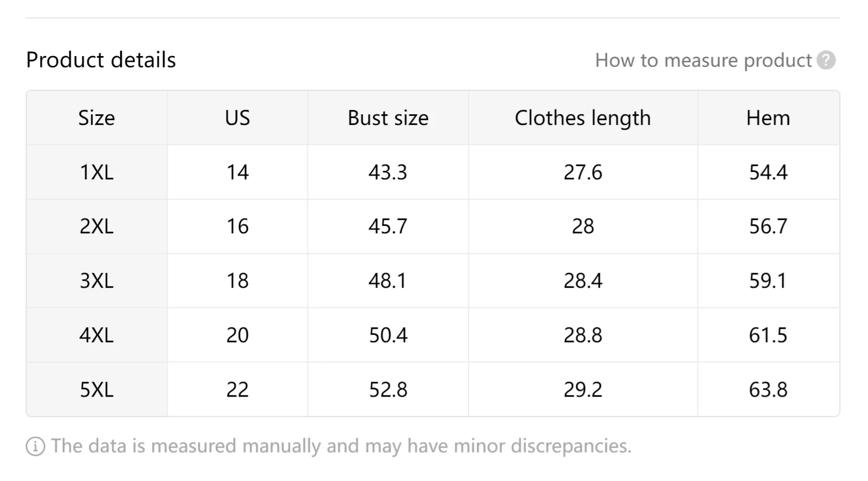Screen dimensions: 868x481
Task: Select the 28.4 clothes length cell
Action: tap(583, 281)
